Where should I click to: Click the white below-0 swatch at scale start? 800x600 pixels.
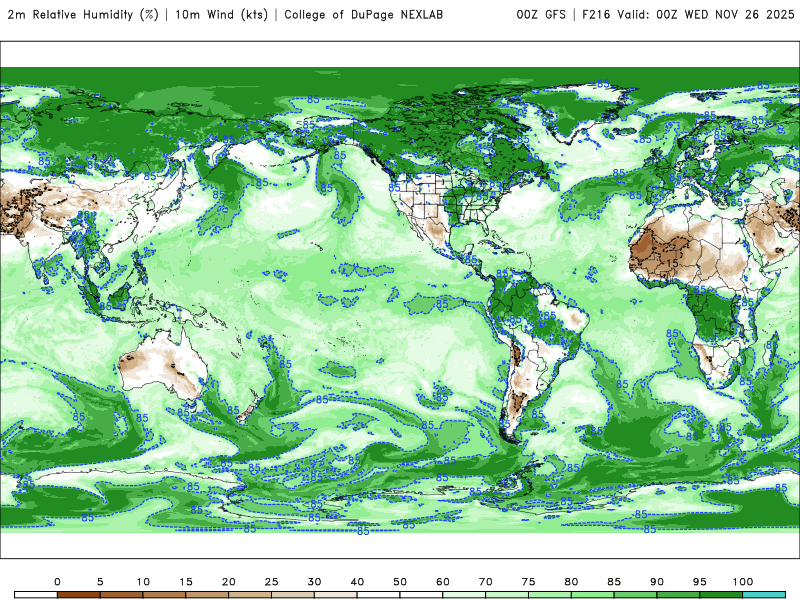[36, 595]
